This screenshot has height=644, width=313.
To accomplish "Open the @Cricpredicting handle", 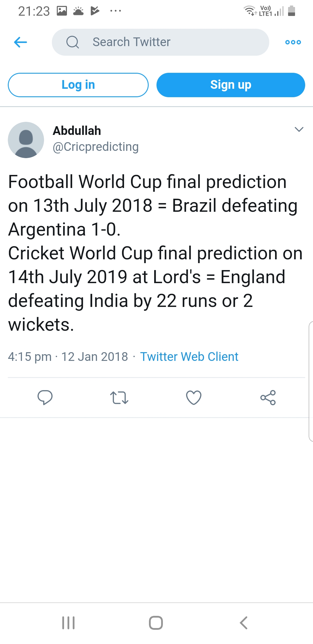I will pos(96,147).
